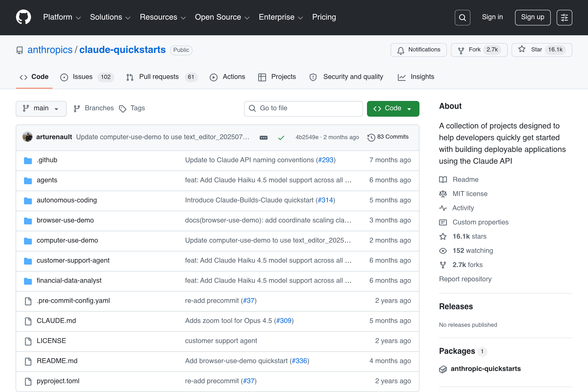
Task: Toggle watching via the 152 watching eye entry
Action: (x=473, y=250)
